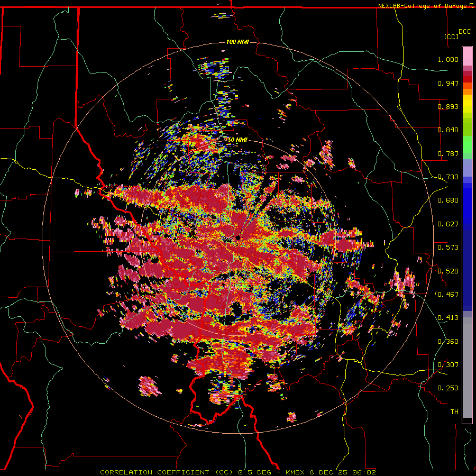Click the 8 DEC 25 date text
The width and height of the screenshot is (476, 476).
pos(328,472)
